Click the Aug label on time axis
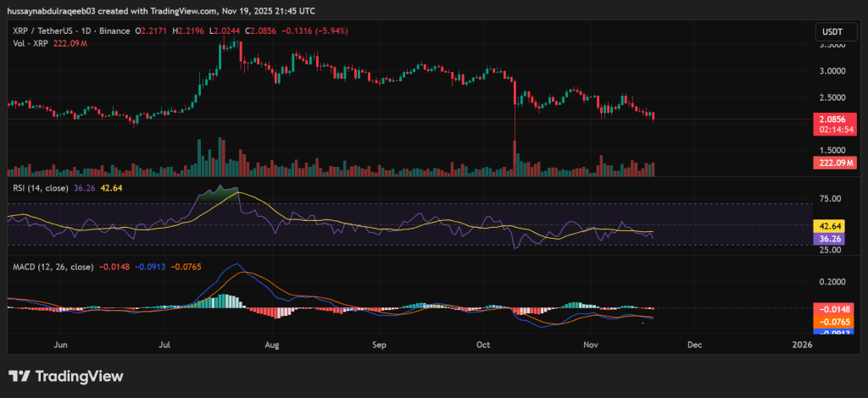This screenshot has height=398, width=868. point(271,345)
